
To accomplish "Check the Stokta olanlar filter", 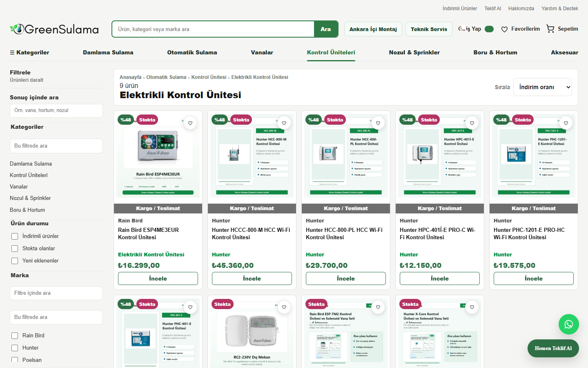I will pos(15,249).
